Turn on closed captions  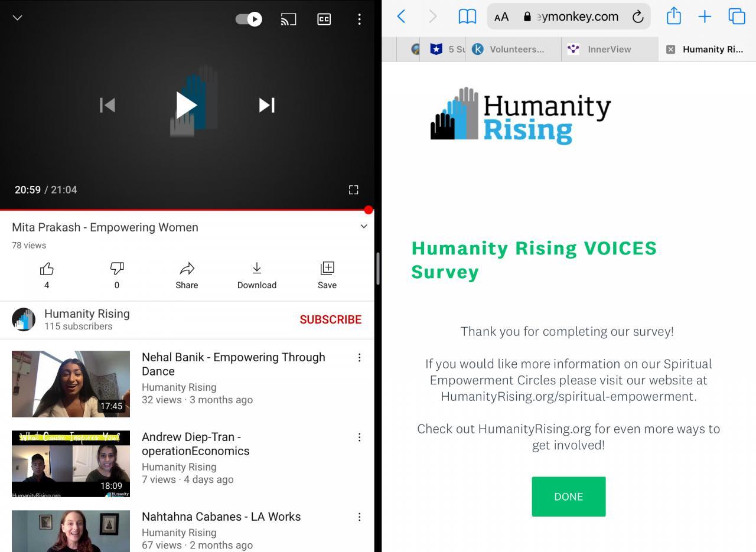pos(324,19)
